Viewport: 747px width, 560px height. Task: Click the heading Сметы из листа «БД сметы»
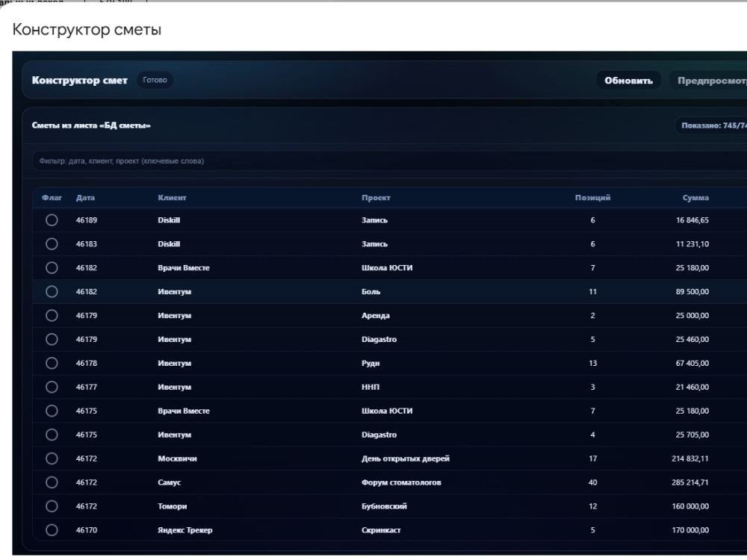(91, 125)
